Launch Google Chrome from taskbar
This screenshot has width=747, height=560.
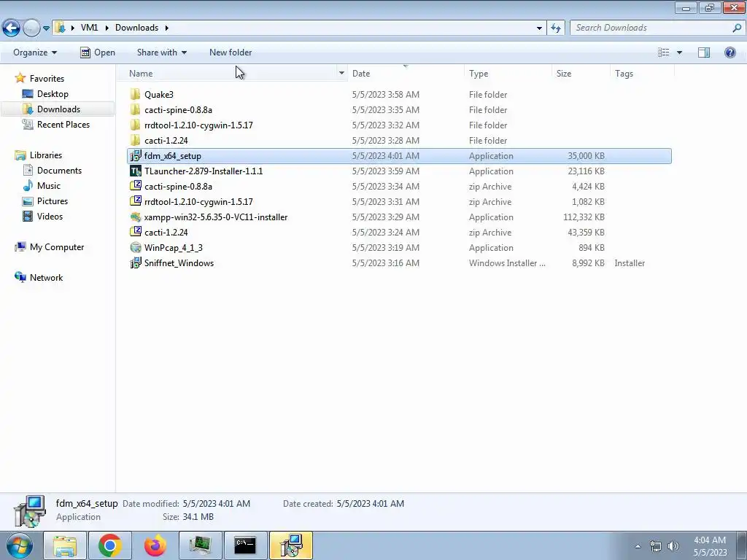[x=110, y=545]
